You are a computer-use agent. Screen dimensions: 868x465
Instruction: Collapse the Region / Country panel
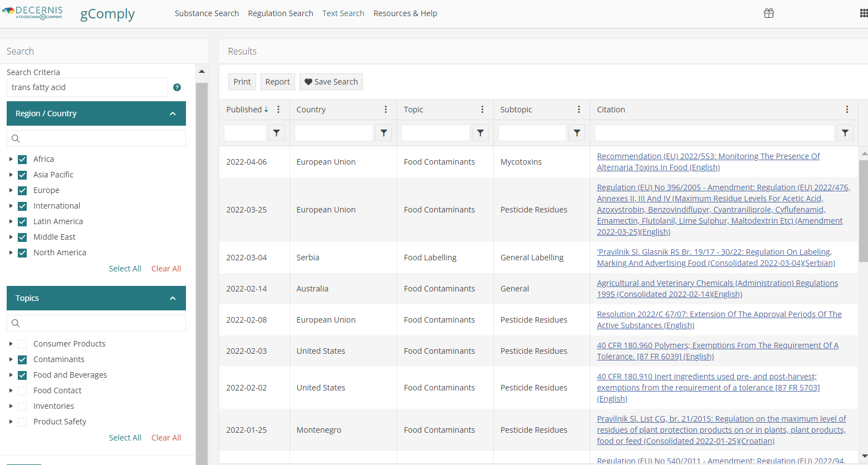click(x=173, y=113)
